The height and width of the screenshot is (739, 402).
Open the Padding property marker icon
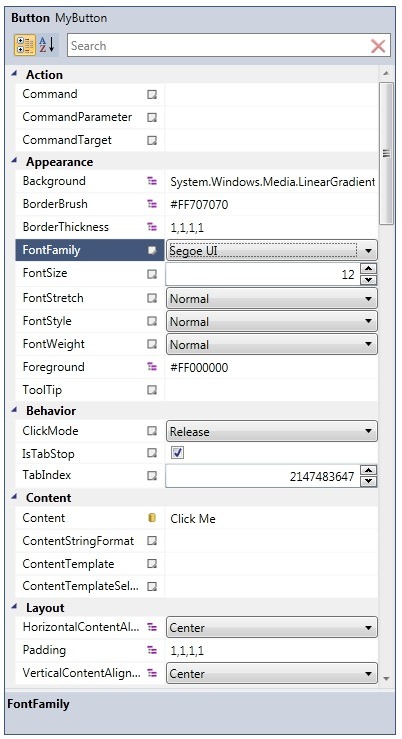(x=152, y=650)
